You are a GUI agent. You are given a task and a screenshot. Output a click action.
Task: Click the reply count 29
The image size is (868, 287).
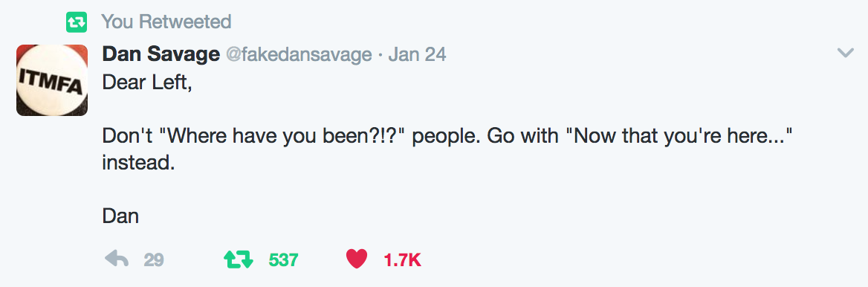point(154,259)
